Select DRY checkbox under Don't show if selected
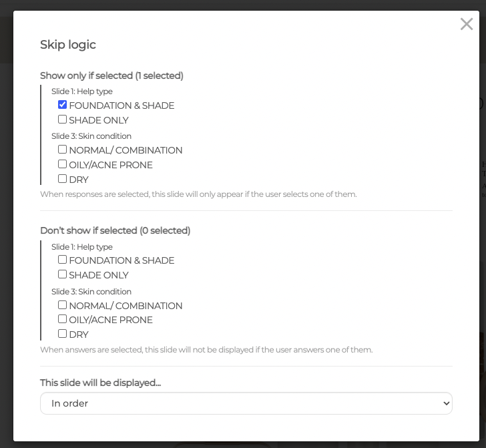This screenshot has width=486, height=448. 62,334
